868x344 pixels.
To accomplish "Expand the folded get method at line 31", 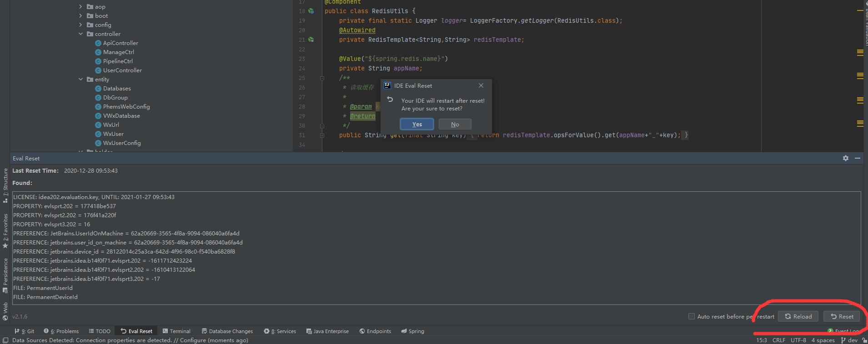I will (322, 135).
